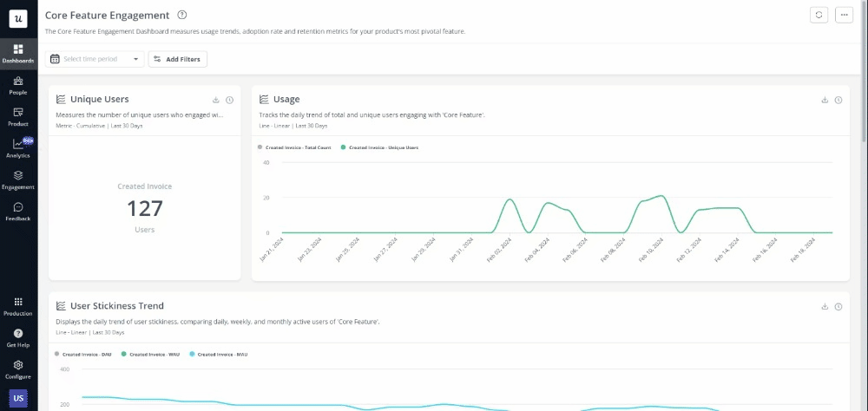Expand the Production environment switcher
The width and height of the screenshot is (868, 411).
click(18, 305)
